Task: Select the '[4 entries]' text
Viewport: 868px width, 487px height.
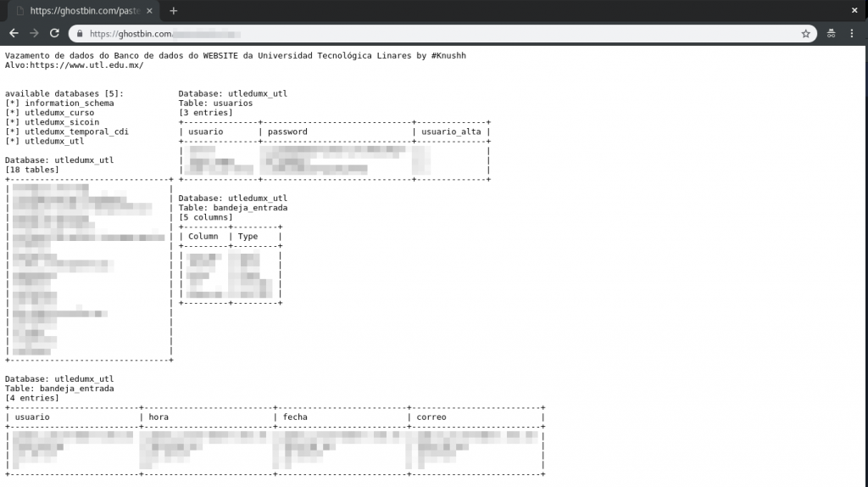Action: [31, 398]
